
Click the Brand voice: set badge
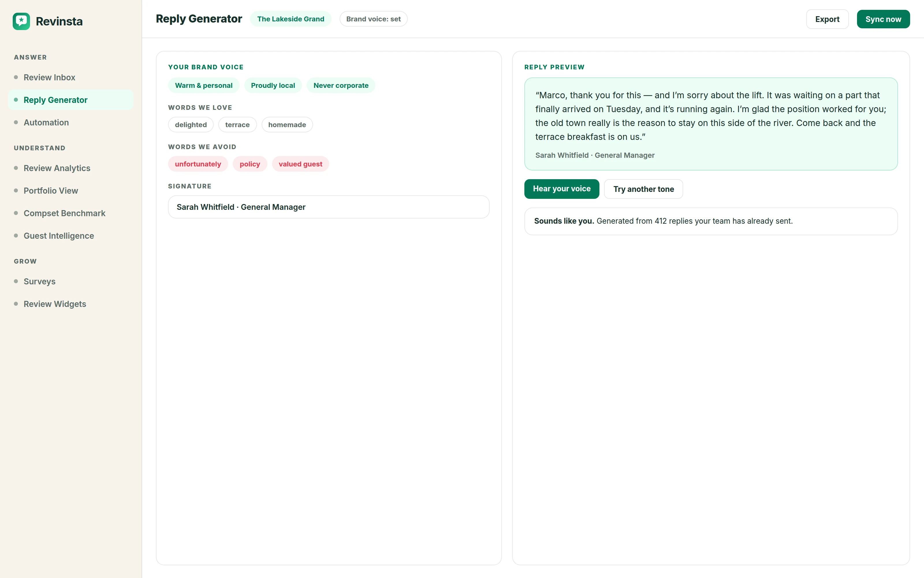[x=373, y=19]
